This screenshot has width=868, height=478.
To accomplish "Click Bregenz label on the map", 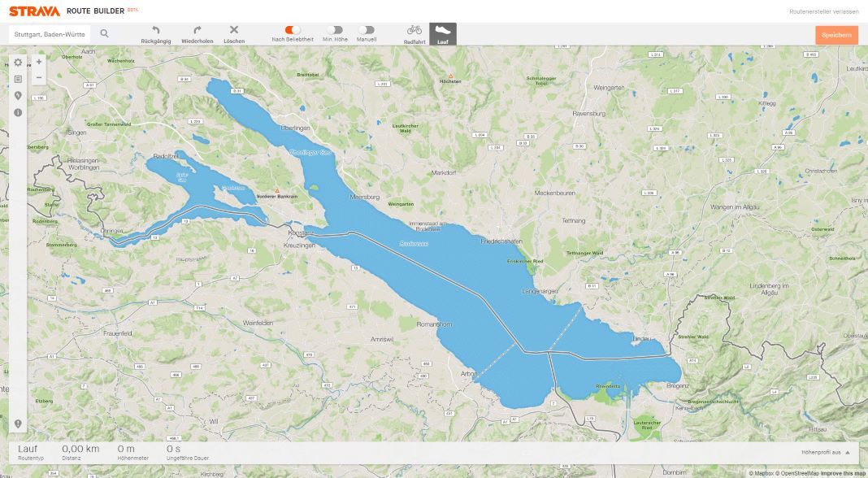I will pyautogui.click(x=678, y=385).
